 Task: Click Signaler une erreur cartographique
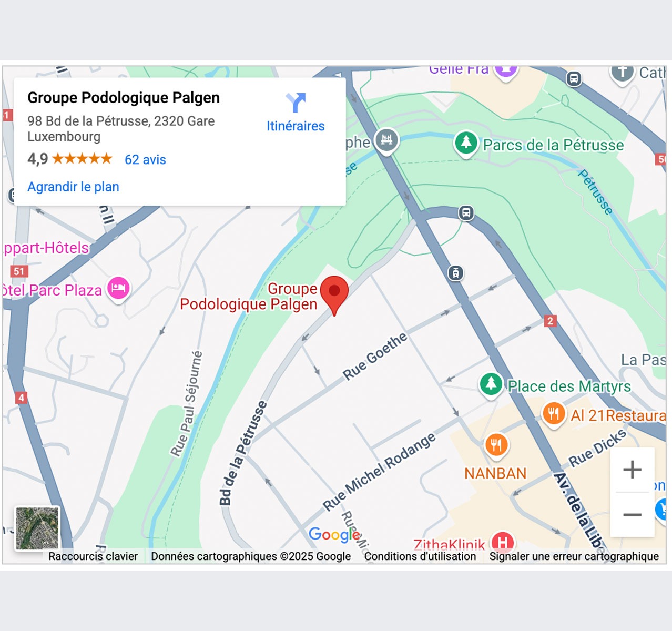(574, 556)
